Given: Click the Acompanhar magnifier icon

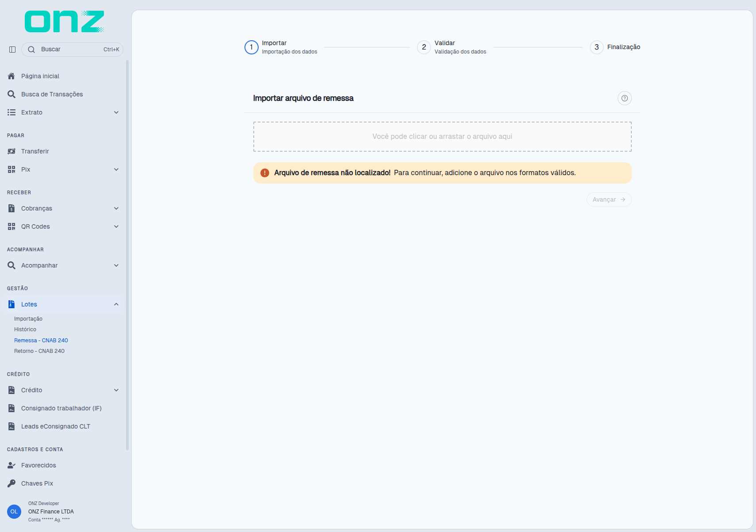Looking at the screenshot, I should coord(11,265).
